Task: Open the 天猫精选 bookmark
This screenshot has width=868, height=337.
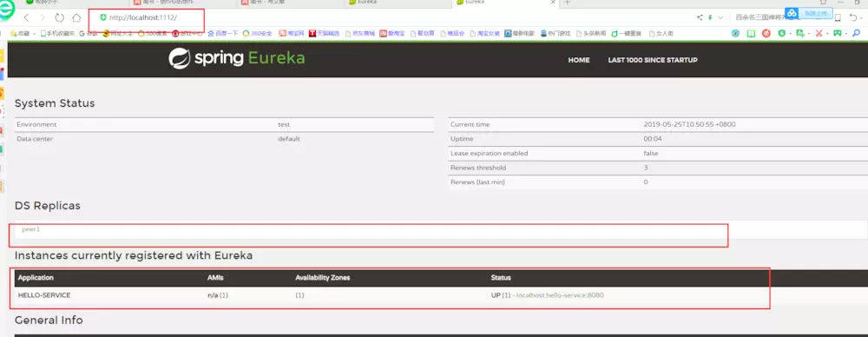Action: click(x=324, y=33)
